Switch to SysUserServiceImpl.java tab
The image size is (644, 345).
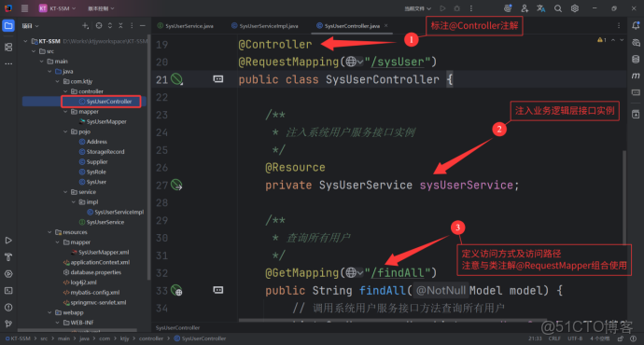pyautogui.click(x=265, y=26)
